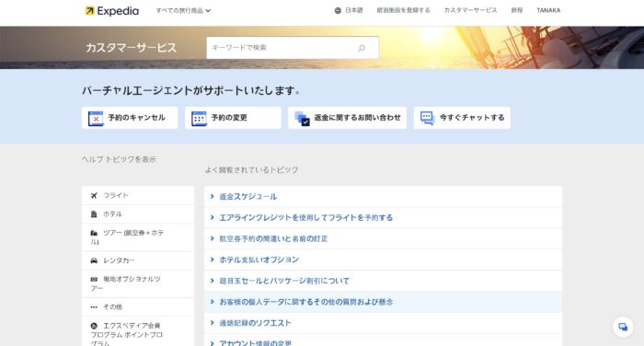Open 航空券予約の間違いと名前の訂正 topic
The width and height of the screenshot is (644, 346).
(384, 238)
